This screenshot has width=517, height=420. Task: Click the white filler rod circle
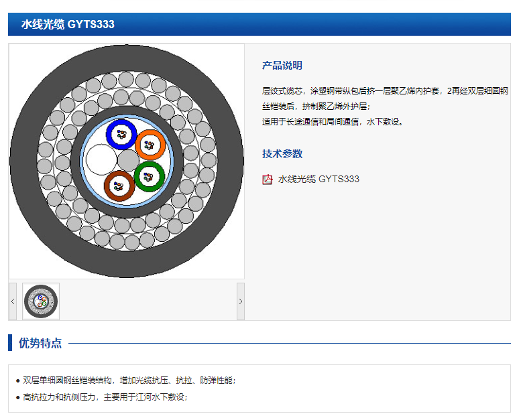(101, 161)
